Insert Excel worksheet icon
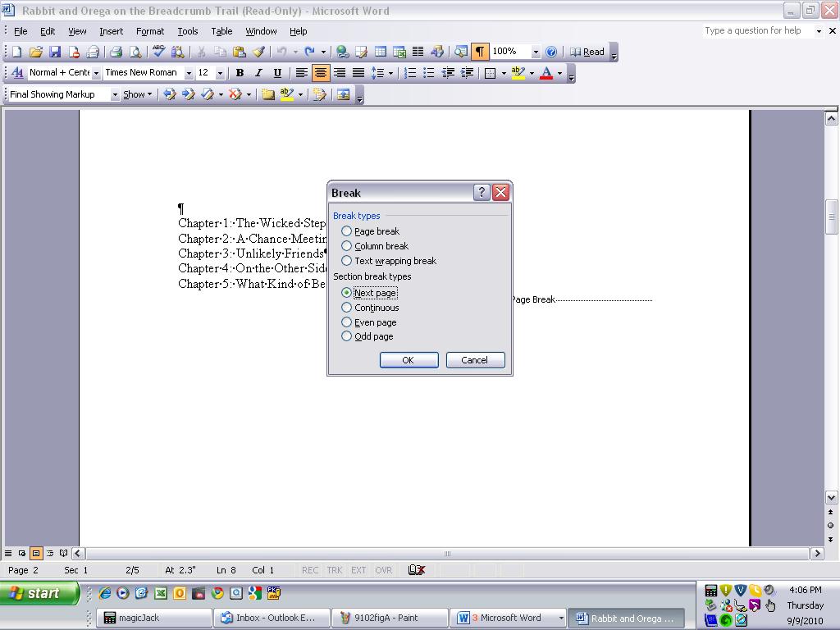This screenshot has width=840, height=630. point(399,52)
